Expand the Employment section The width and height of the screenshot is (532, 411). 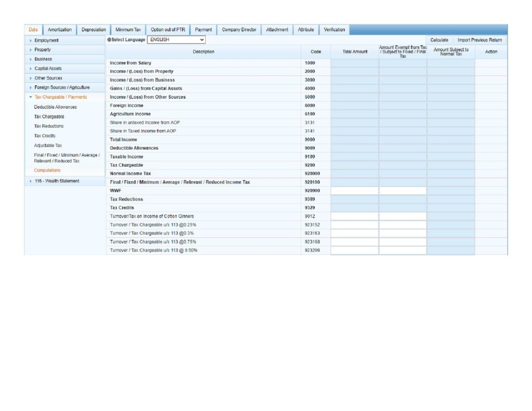click(46, 41)
